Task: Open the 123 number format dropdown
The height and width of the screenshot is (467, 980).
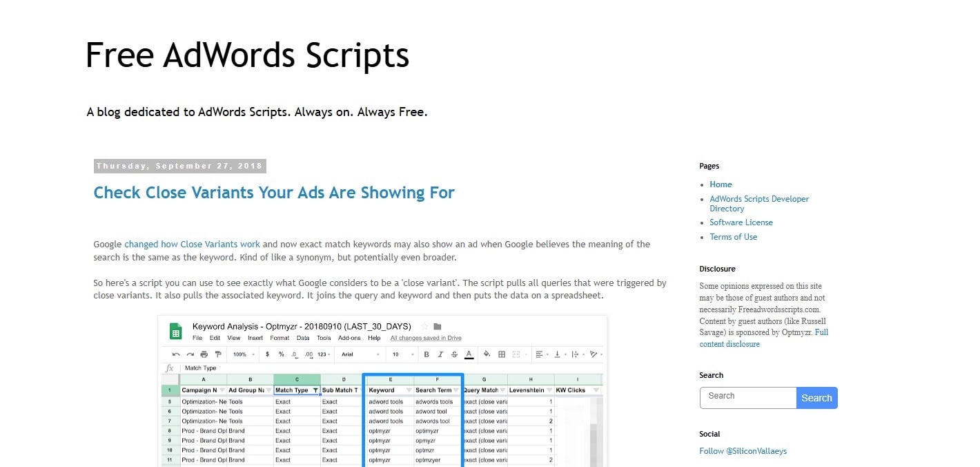Action: 324,354
